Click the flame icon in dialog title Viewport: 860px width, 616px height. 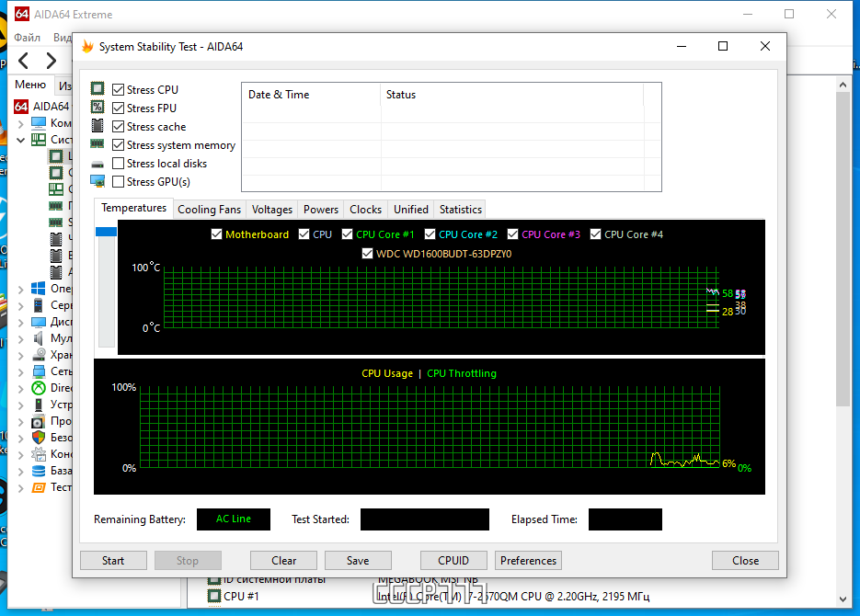pyautogui.click(x=87, y=47)
